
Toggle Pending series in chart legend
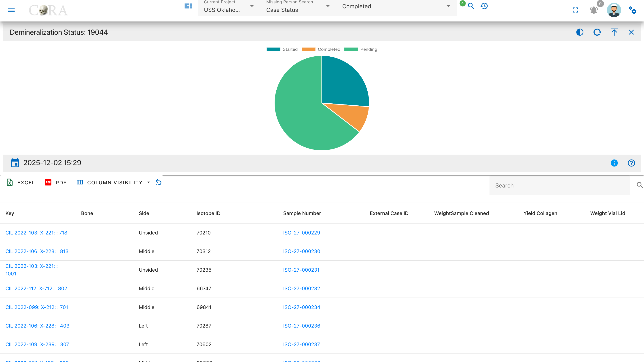[x=360, y=49]
